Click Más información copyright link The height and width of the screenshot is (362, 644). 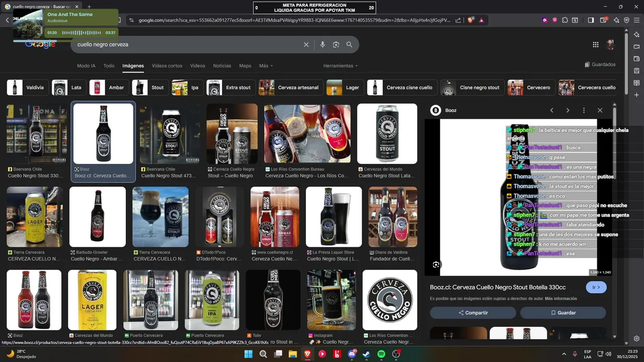click(x=561, y=299)
